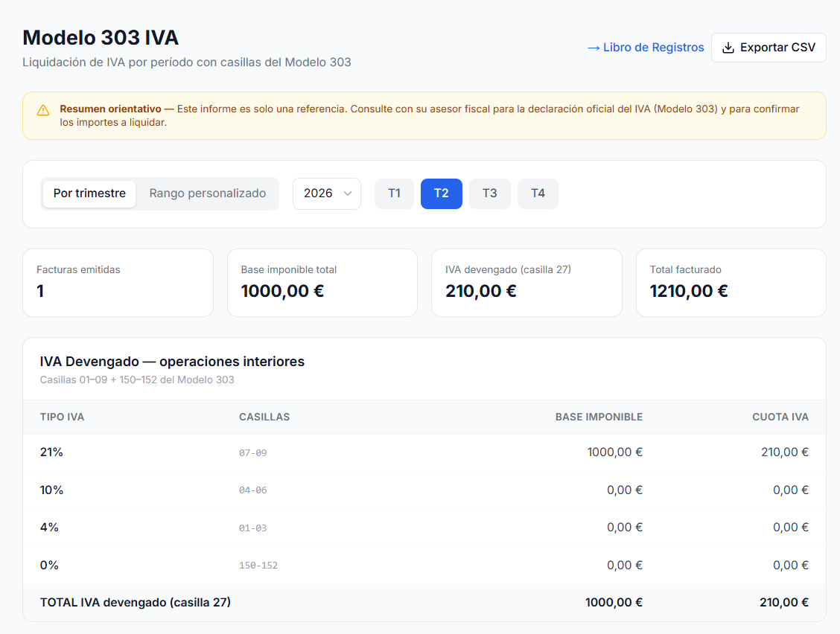840x634 pixels.
Task: Select quarter T3
Action: (489, 193)
